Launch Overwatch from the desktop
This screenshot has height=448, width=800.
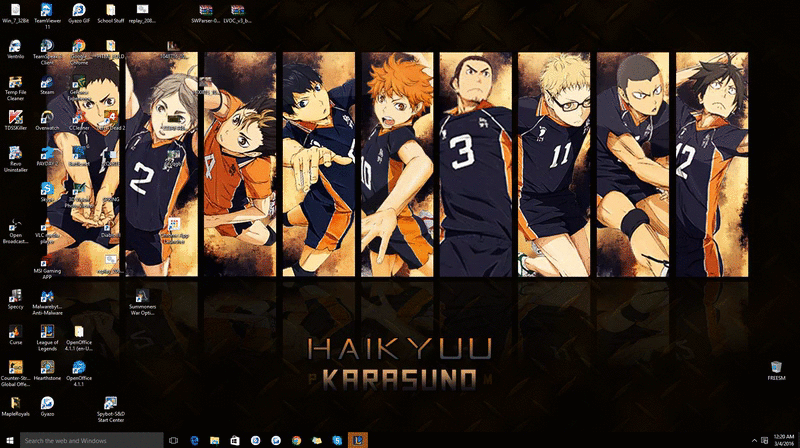tap(47, 121)
